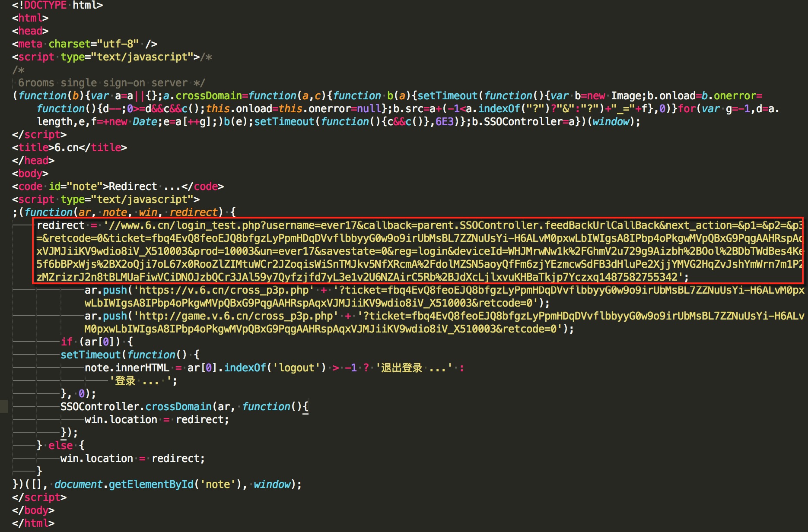
Task: Click the gutter marker beside SSOController.crossDomain line
Action: (4, 406)
